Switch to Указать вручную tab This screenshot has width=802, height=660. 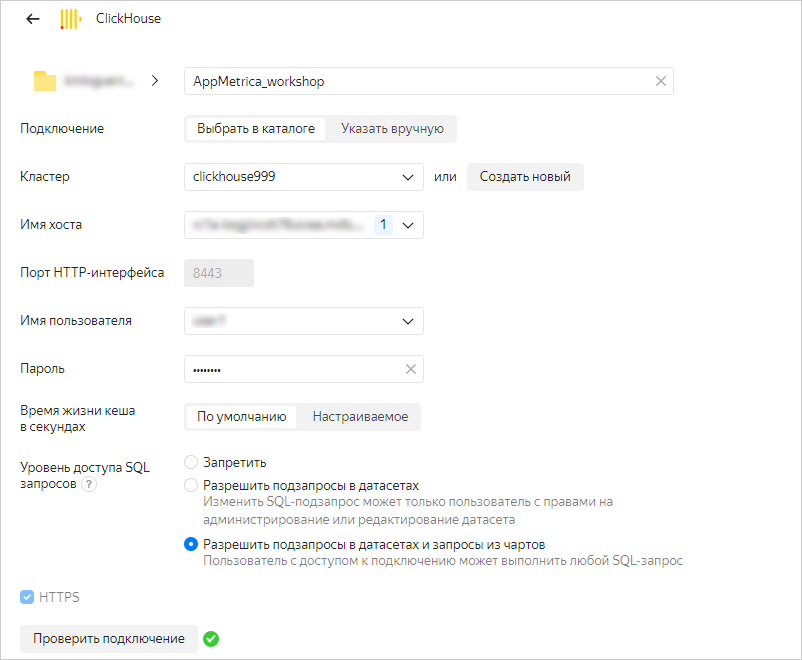pyautogui.click(x=392, y=129)
